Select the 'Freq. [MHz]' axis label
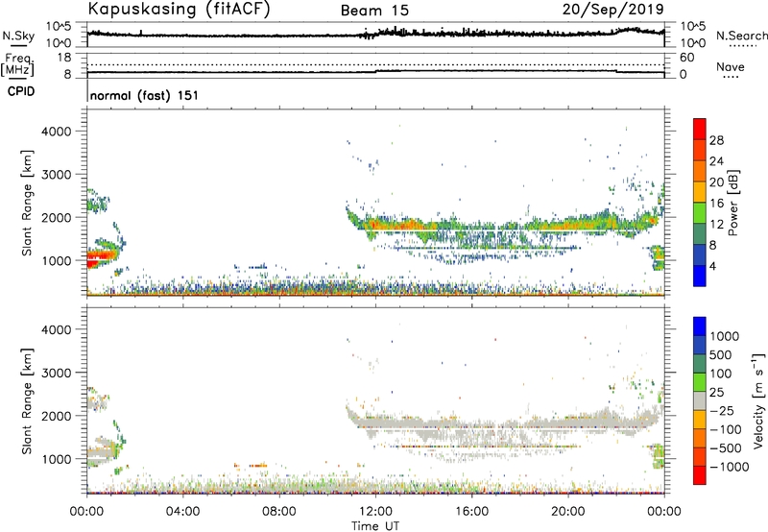The width and height of the screenshot is (768, 532). click(17, 65)
